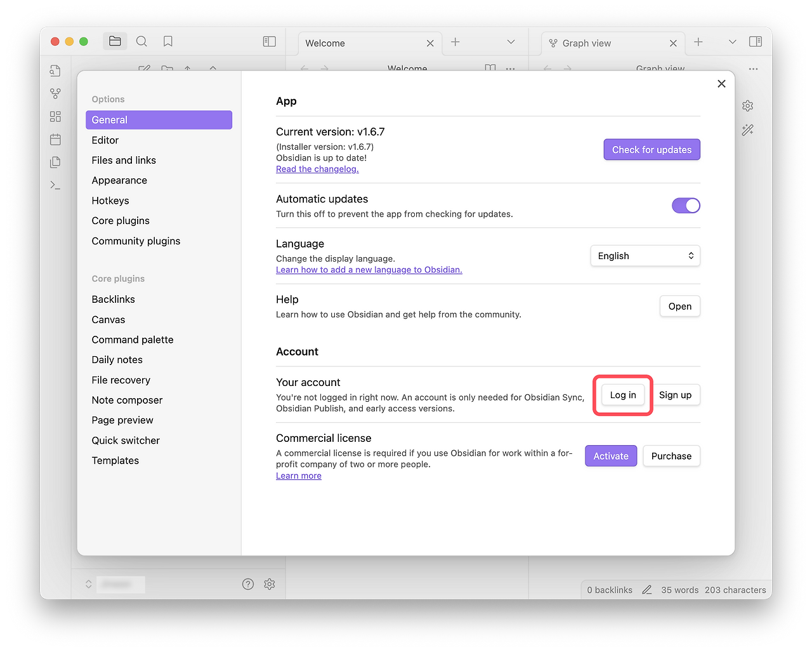Open Backlinks plugin settings

(x=159, y=300)
